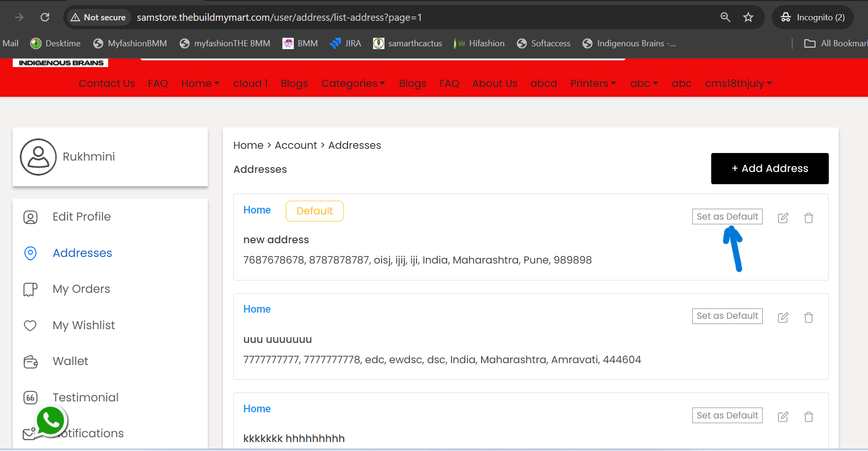Delete the 'new address' entry with trash icon
This screenshot has width=868, height=451.
point(808,218)
